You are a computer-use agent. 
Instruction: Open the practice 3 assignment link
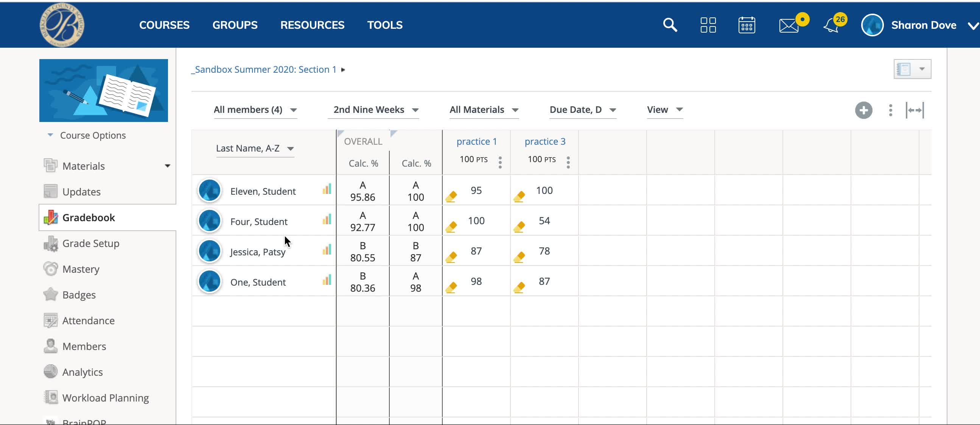click(x=545, y=142)
